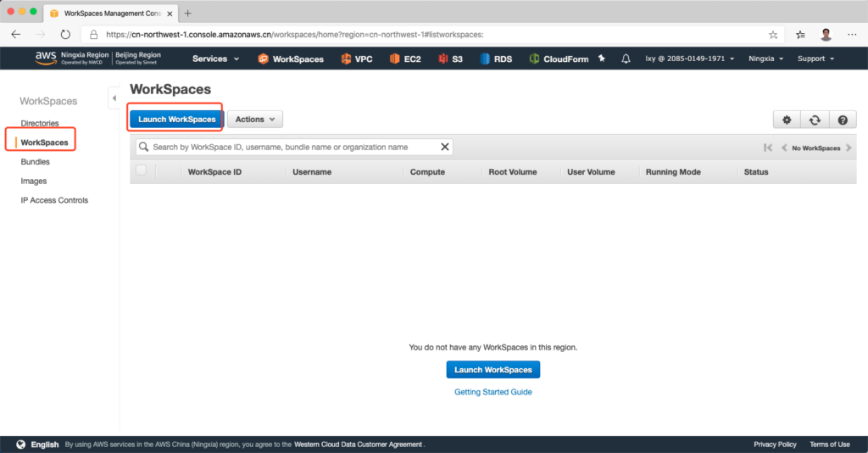Open the Services dropdown menu

(x=215, y=59)
